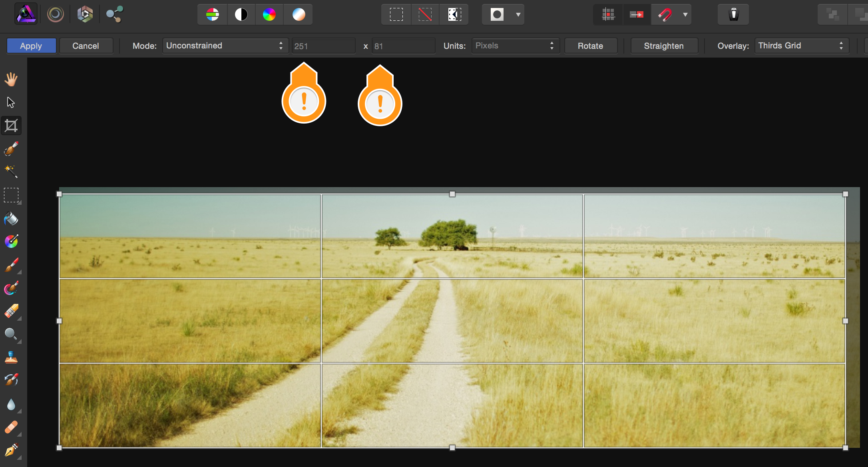
Task: Select the Paint Brush tool
Action: (x=11, y=265)
